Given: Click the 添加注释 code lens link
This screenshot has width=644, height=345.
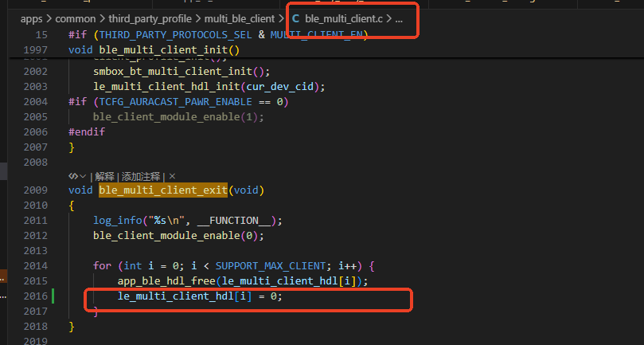Looking at the screenshot, I should (140, 176).
